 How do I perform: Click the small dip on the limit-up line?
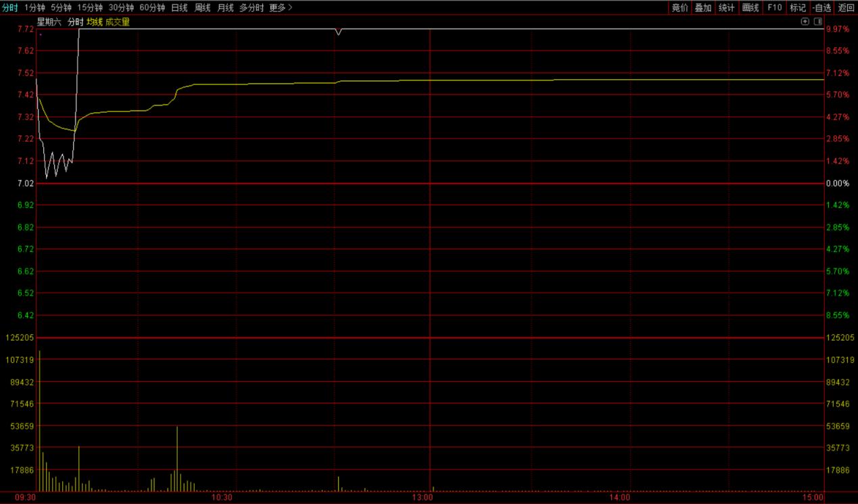[x=338, y=32]
